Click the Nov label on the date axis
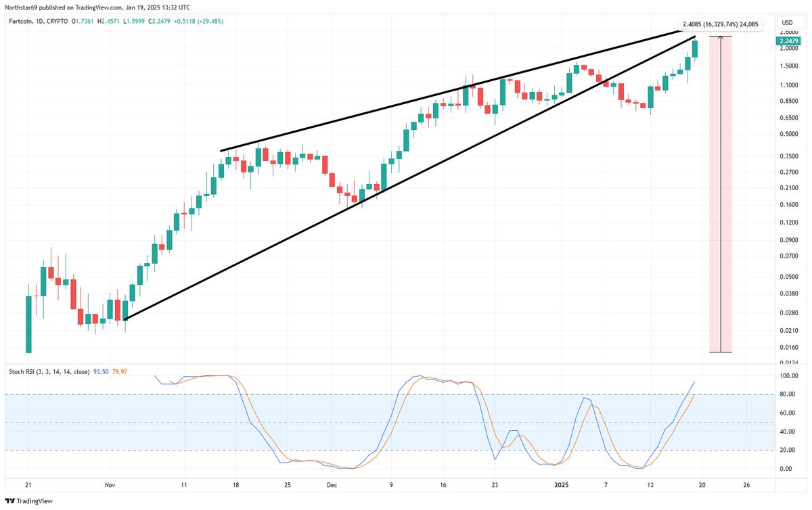 111,485
